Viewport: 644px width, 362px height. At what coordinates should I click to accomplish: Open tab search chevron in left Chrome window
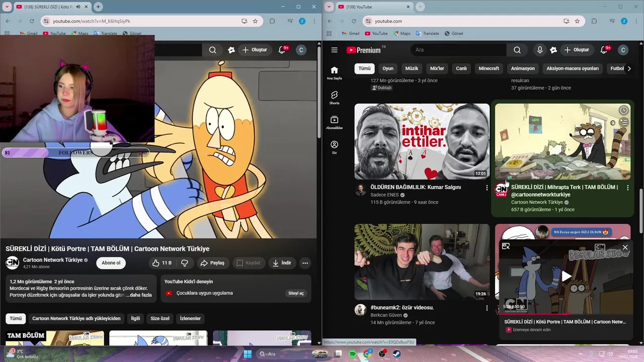7,7
